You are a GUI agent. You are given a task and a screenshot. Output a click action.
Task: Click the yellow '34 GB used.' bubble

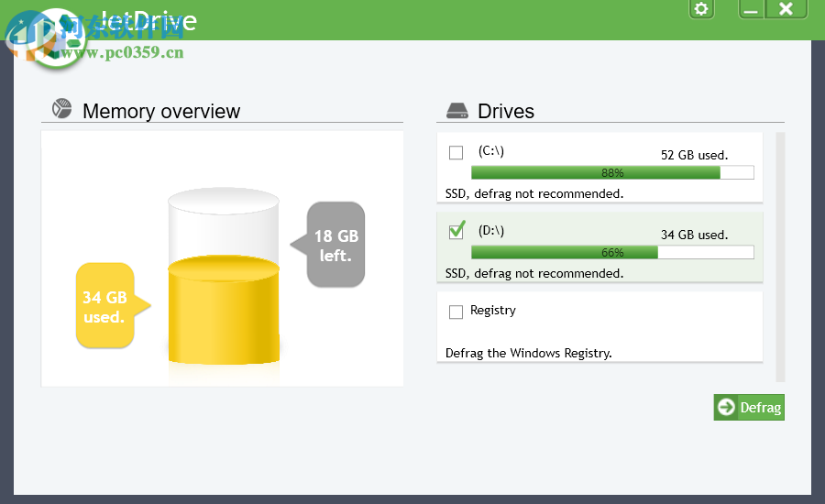point(105,306)
